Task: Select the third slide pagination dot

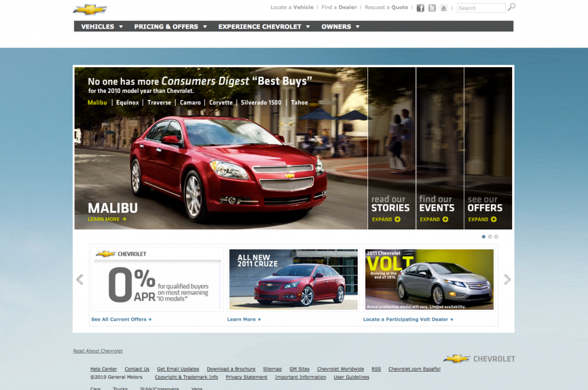Action: 496,237
